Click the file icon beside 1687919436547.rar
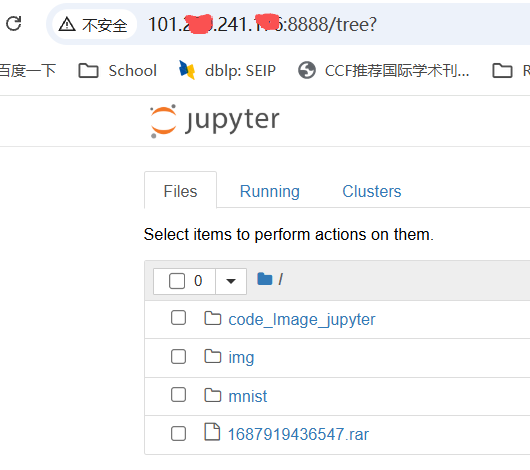The height and width of the screenshot is (470, 530). tap(212, 432)
